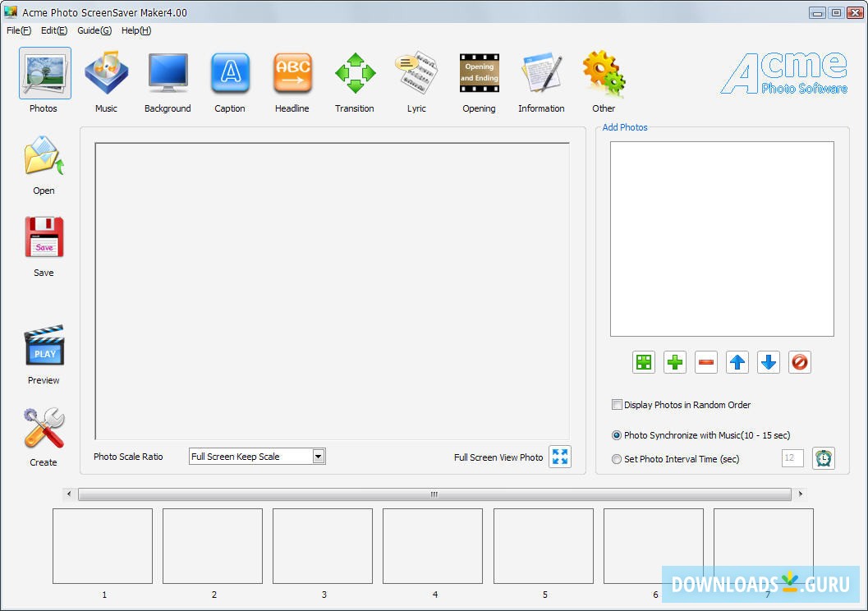
Task: Select the Background monitor icon
Action: 168,74
